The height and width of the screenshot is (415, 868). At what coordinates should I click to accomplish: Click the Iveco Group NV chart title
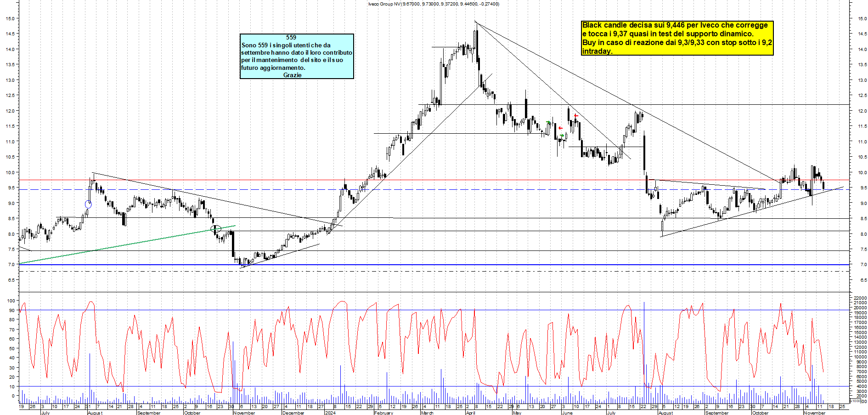click(434, 4)
